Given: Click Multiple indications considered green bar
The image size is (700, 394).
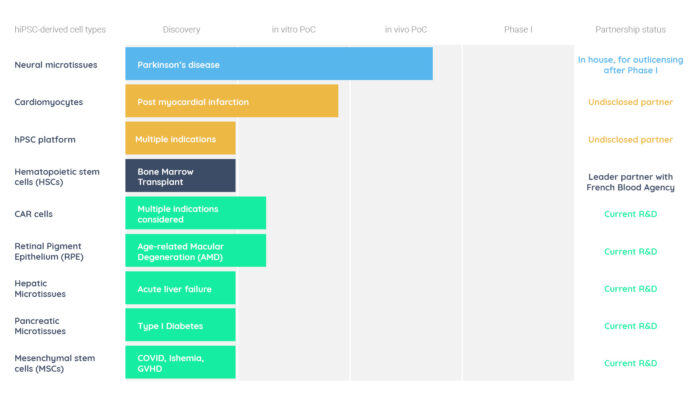Looking at the screenshot, I should click(196, 213).
